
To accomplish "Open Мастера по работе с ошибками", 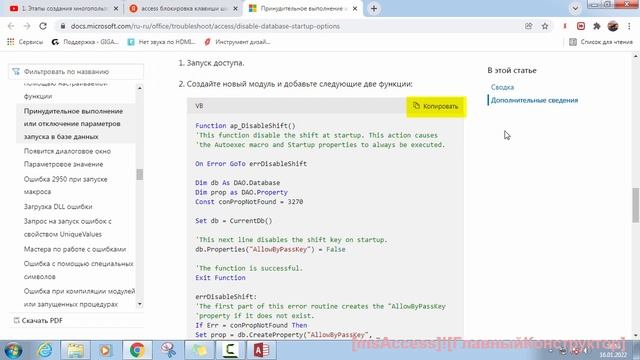I will point(75,249).
